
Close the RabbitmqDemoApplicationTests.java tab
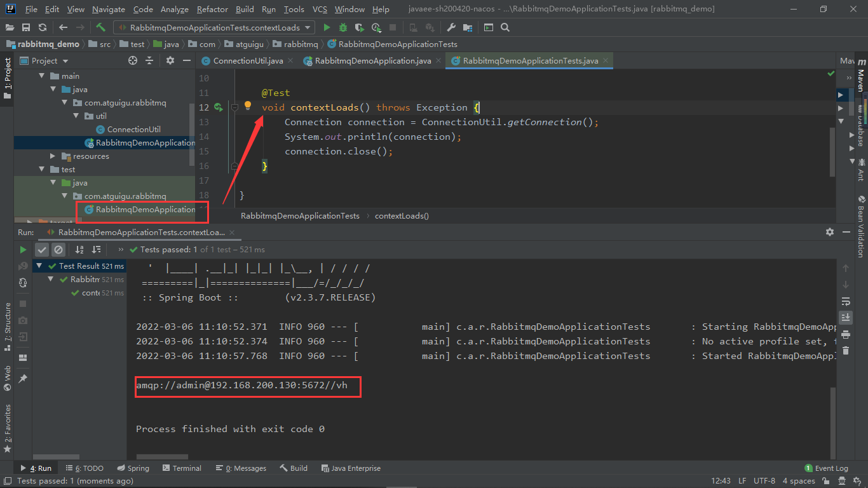[606, 60]
